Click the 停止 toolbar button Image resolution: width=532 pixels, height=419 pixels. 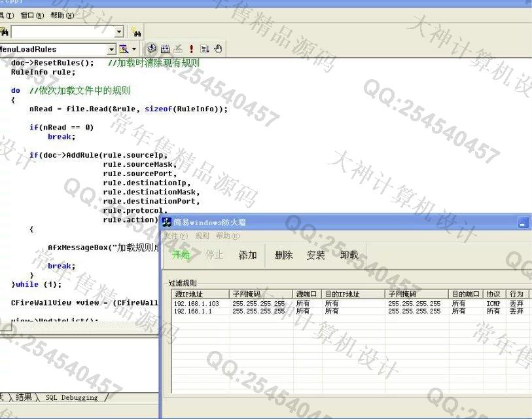pos(214,255)
